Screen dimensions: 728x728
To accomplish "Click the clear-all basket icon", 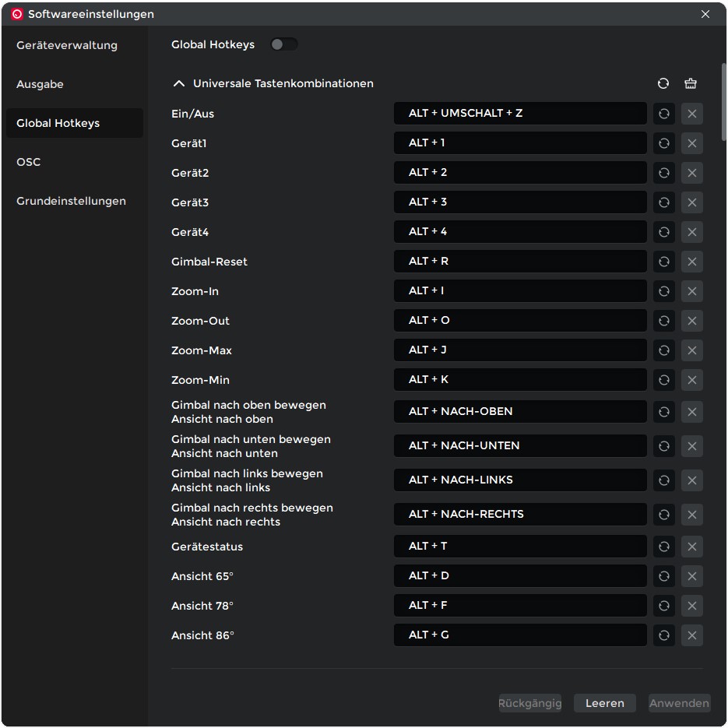I will 690,83.
